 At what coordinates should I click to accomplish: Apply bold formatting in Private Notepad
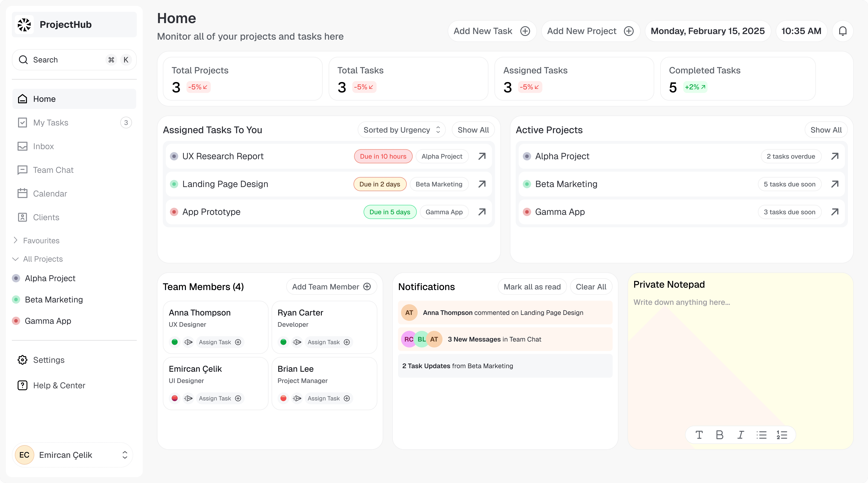[719, 435]
